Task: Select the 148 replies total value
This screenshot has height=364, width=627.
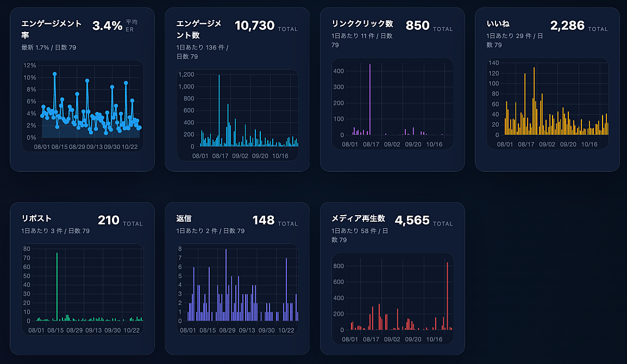Action: tap(263, 220)
